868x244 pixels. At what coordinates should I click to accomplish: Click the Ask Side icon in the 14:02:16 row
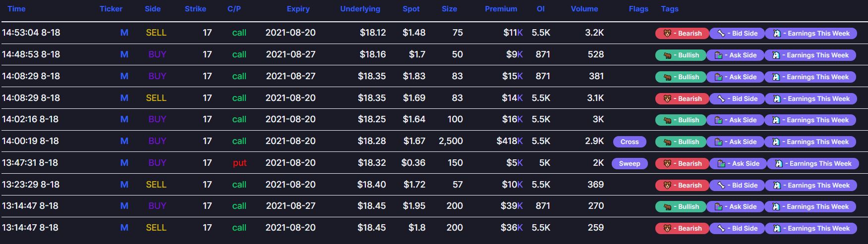[x=718, y=120]
